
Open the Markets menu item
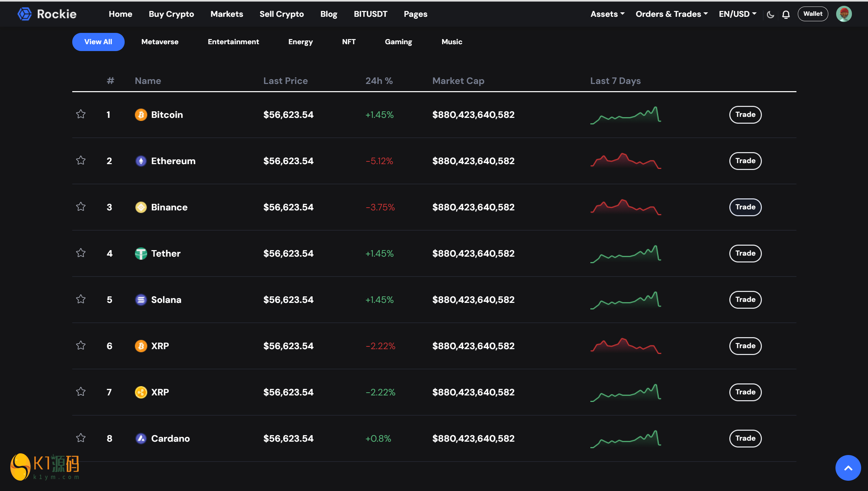[x=227, y=14]
